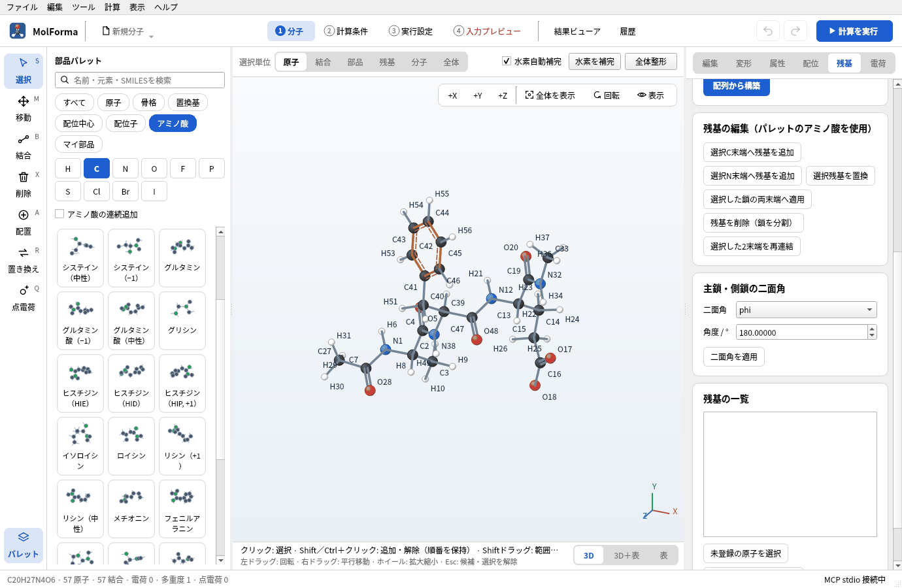Click the amino acid palette scrollbar down arrow
The width and height of the screenshot is (902, 588).
[x=220, y=560]
